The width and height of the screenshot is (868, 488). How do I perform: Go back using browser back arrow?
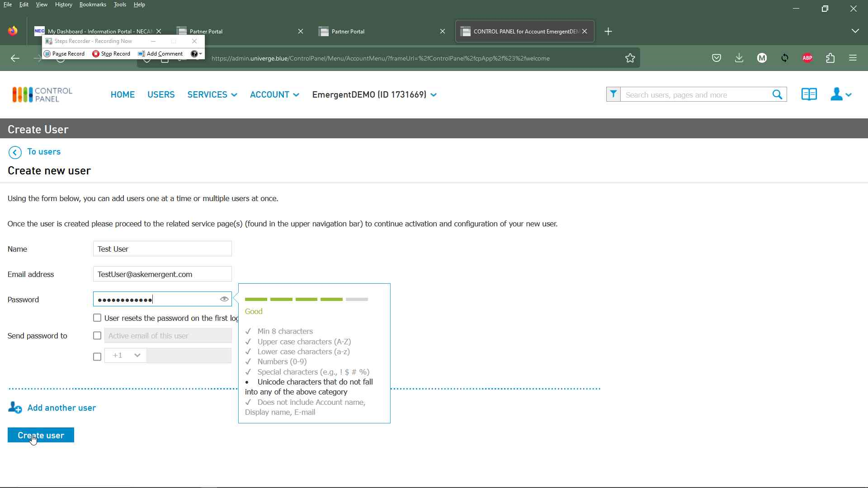click(x=15, y=58)
